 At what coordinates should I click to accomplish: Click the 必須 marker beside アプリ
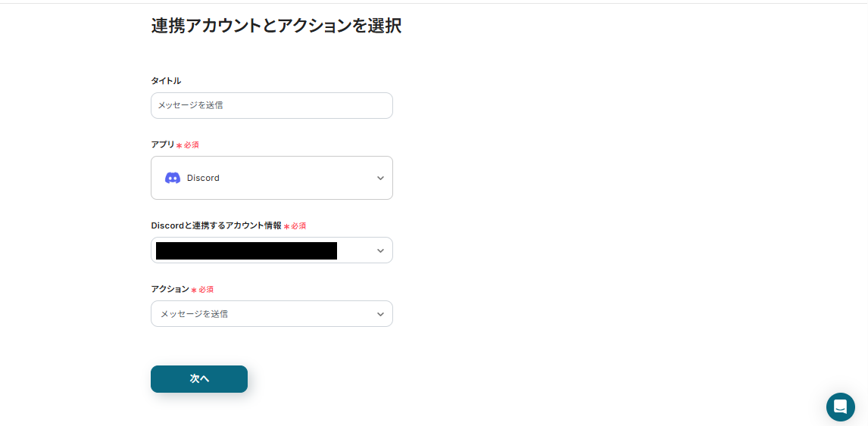point(191,145)
